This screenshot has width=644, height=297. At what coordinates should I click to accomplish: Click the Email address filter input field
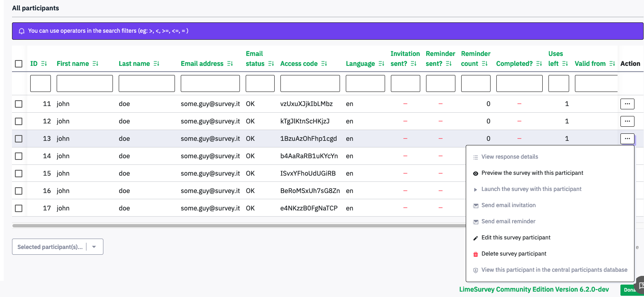[210, 83]
